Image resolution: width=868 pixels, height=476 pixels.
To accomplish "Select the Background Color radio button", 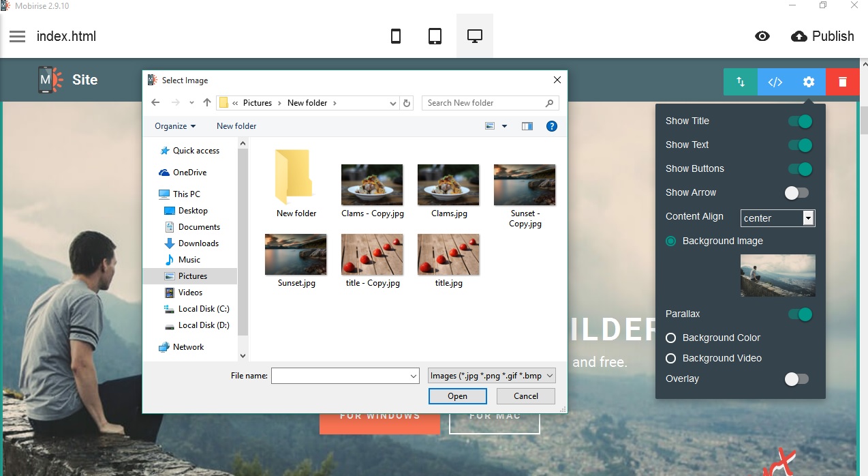I will (671, 338).
